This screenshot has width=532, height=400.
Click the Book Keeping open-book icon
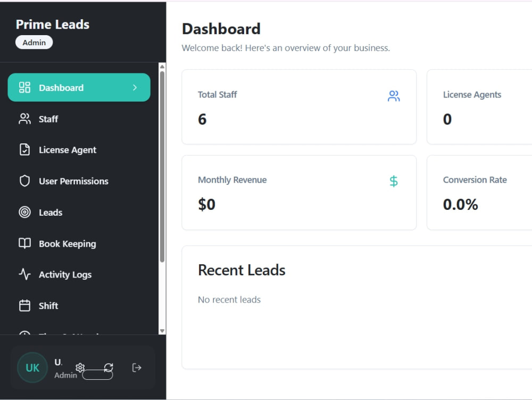pos(24,243)
